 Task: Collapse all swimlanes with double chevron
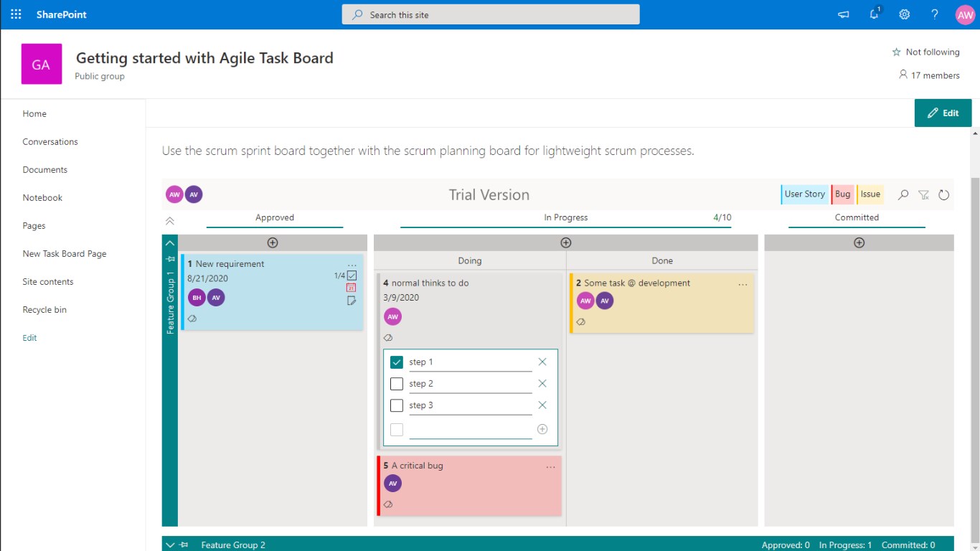pos(170,221)
